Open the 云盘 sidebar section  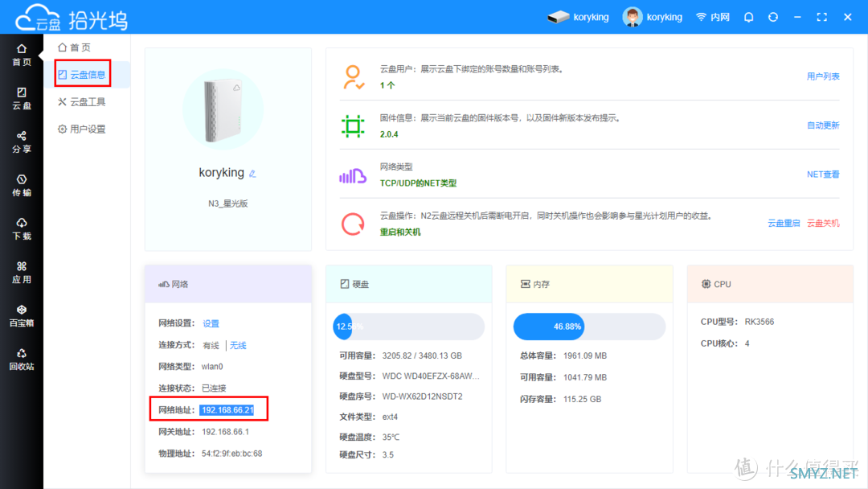pos(21,99)
